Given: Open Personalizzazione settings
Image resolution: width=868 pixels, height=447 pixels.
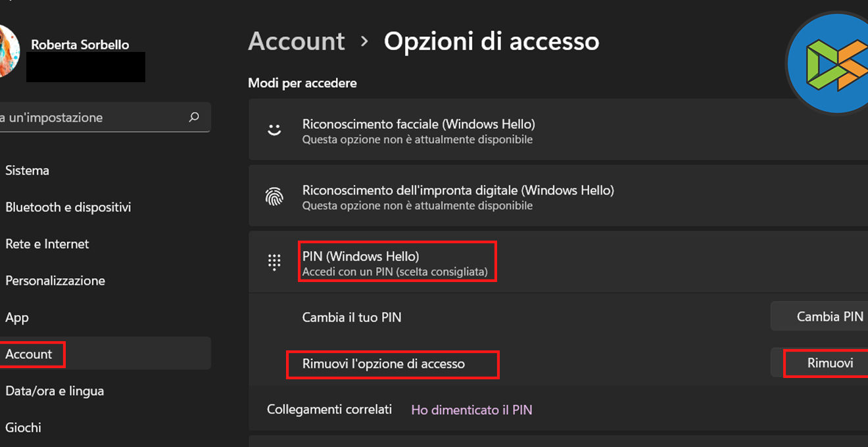Looking at the screenshot, I should pyautogui.click(x=55, y=281).
